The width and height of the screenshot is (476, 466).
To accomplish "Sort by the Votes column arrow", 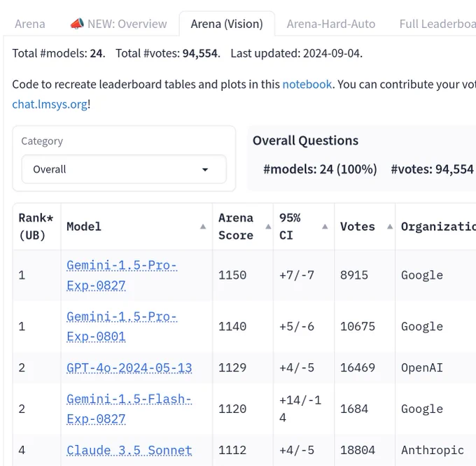I will (x=390, y=227).
